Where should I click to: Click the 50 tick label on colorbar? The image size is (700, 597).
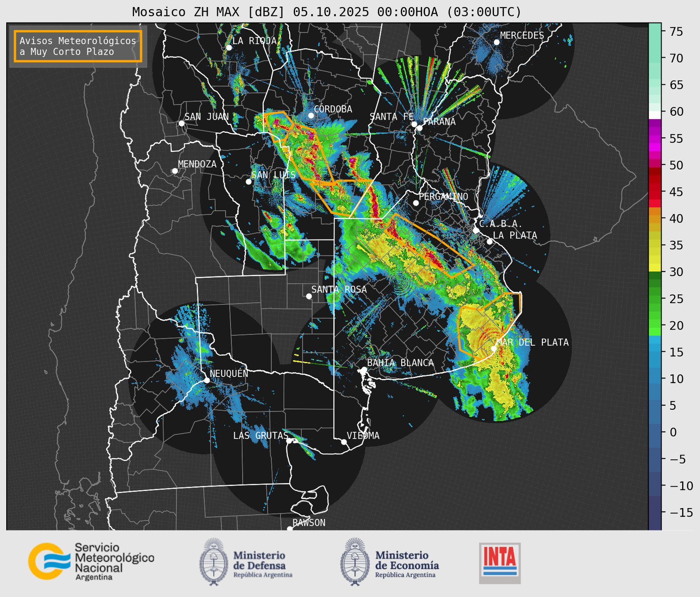point(676,165)
